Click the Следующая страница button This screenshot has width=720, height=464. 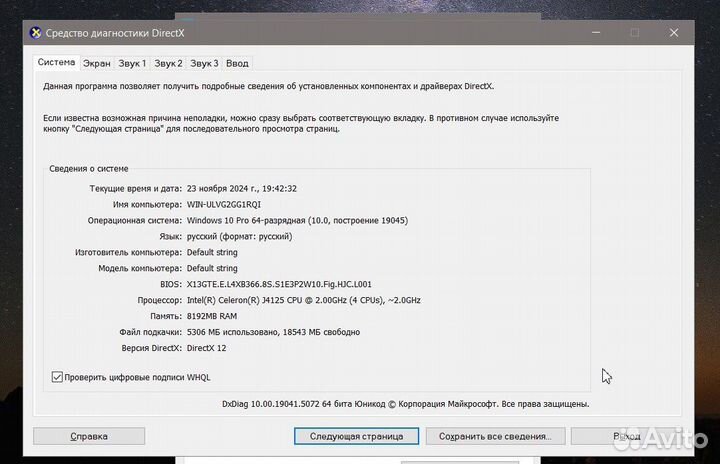point(356,436)
